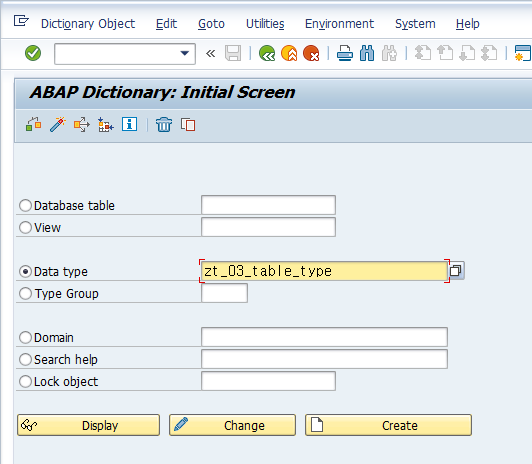Click the Activate magic wand icon
Screen dimensions: 532x464
58,124
